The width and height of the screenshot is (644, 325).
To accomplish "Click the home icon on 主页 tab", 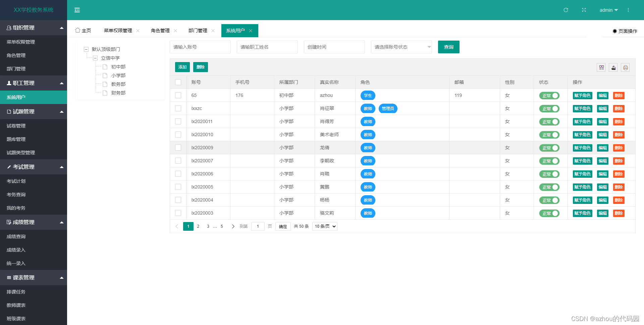I will (x=77, y=30).
